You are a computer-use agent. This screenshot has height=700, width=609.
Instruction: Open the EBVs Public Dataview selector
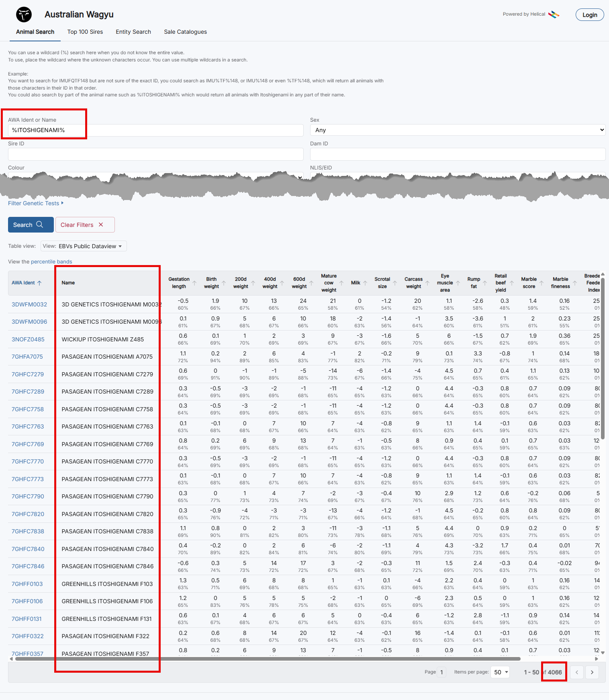(x=84, y=246)
